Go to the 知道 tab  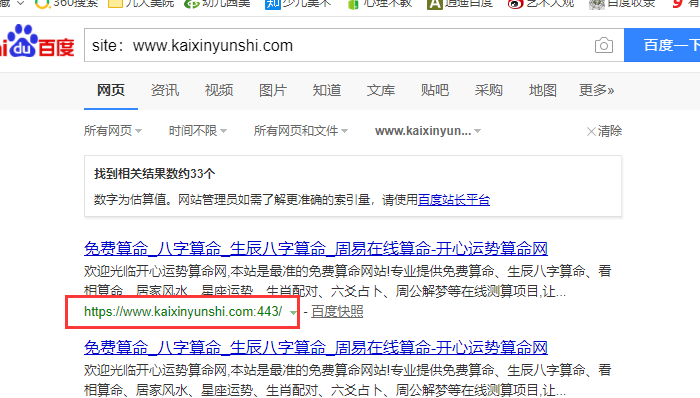click(327, 90)
